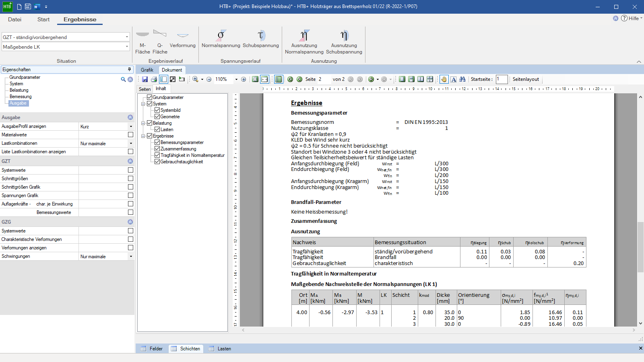Show M-Fläche result diagram

coord(142,41)
